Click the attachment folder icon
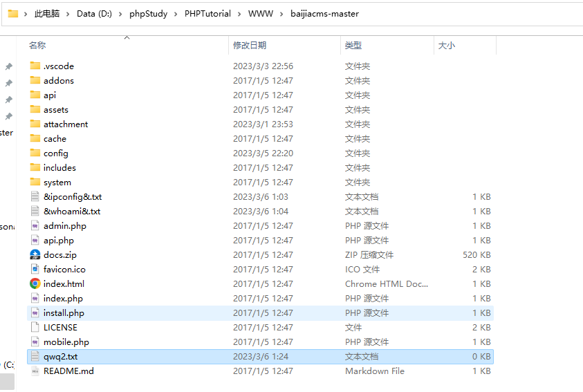The image size is (583, 392). pyautogui.click(x=35, y=124)
